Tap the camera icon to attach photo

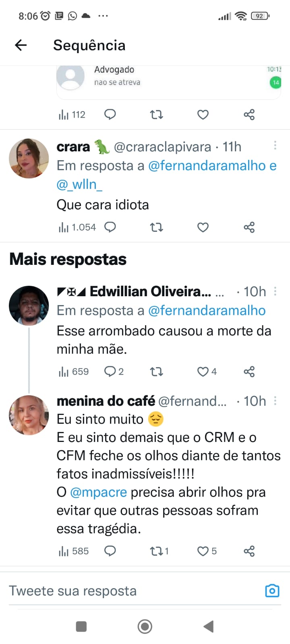point(272,590)
